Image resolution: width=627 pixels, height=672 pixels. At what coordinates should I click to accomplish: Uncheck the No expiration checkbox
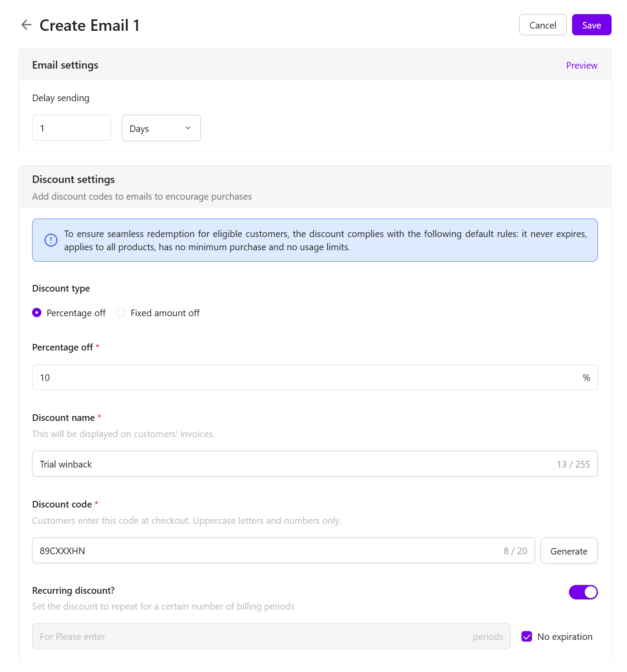tap(527, 636)
